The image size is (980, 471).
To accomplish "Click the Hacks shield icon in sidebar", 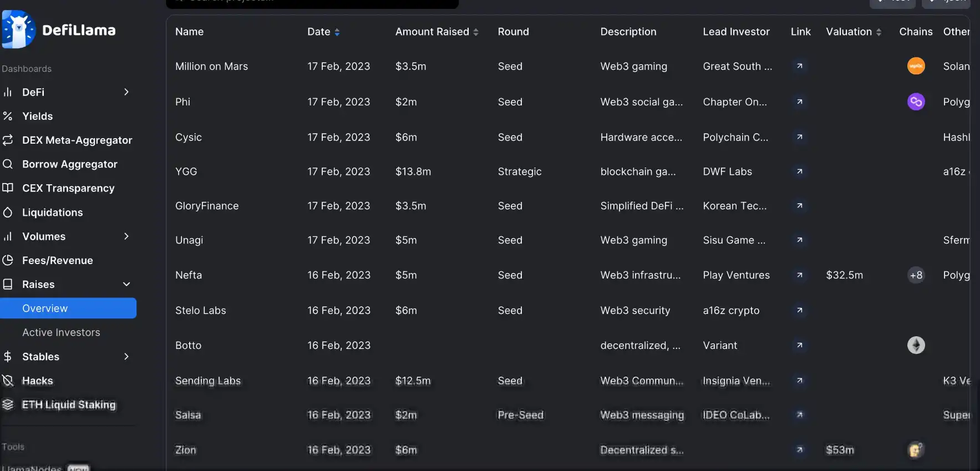I will click(8, 381).
